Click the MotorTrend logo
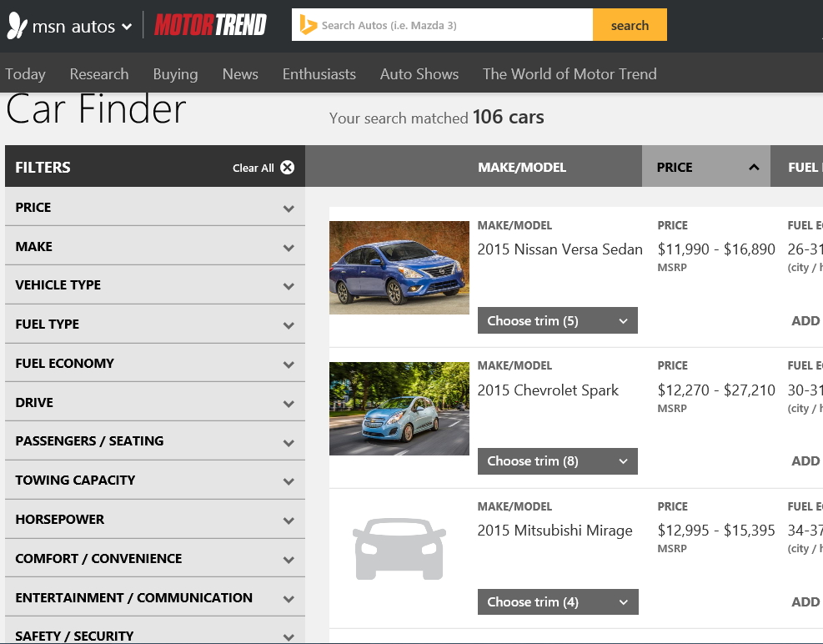Viewport: 823px width, 644px height. (208, 24)
